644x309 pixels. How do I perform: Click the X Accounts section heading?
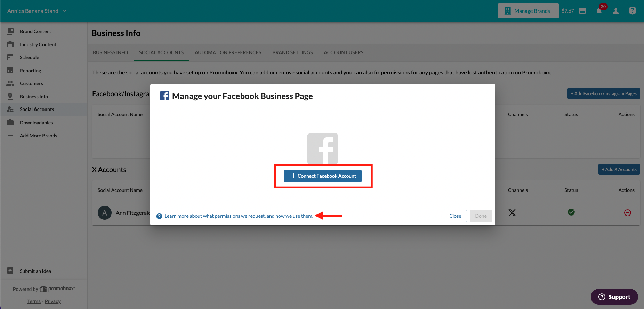(109, 170)
